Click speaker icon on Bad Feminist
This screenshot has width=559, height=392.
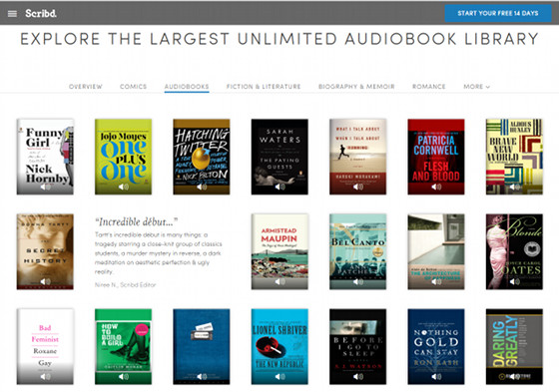(x=45, y=376)
